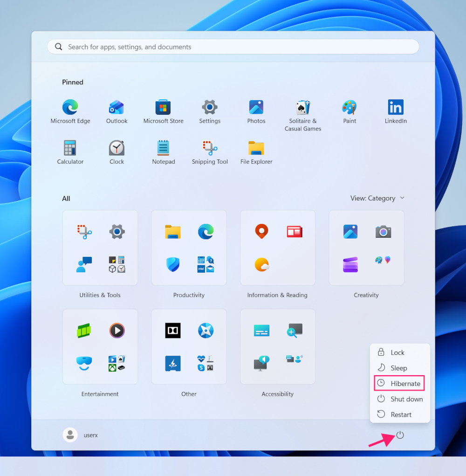Viewport: 466px width, 476px height.
Task: Open Microsoft Edge from pinned apps
Action: point(70,111)
